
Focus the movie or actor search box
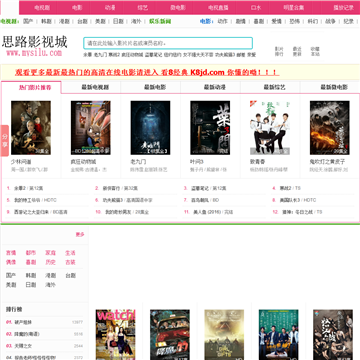click(x=168, y=43)
